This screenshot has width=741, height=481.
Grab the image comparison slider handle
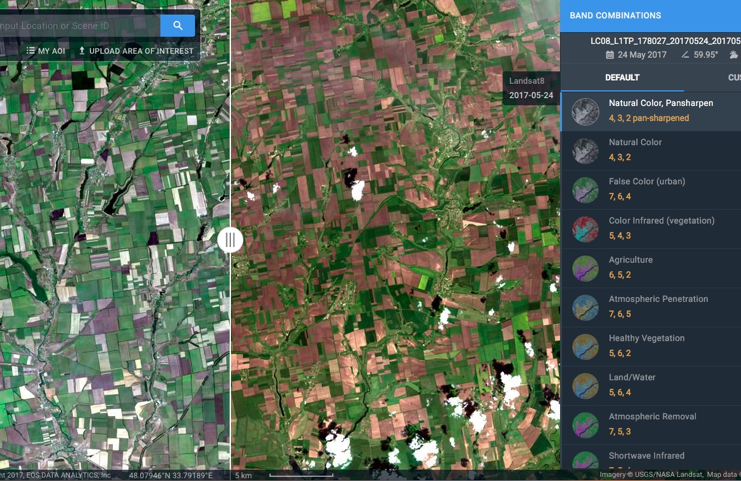tap(230, 240)
